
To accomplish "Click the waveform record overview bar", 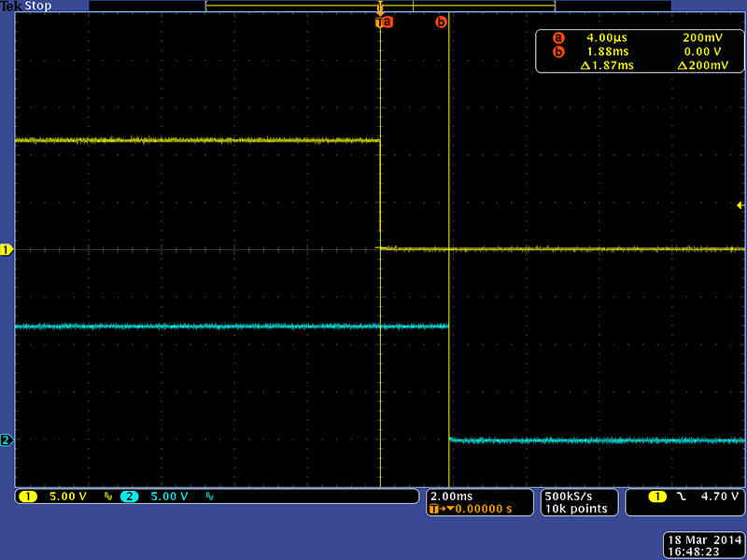I will pos(380,6).
